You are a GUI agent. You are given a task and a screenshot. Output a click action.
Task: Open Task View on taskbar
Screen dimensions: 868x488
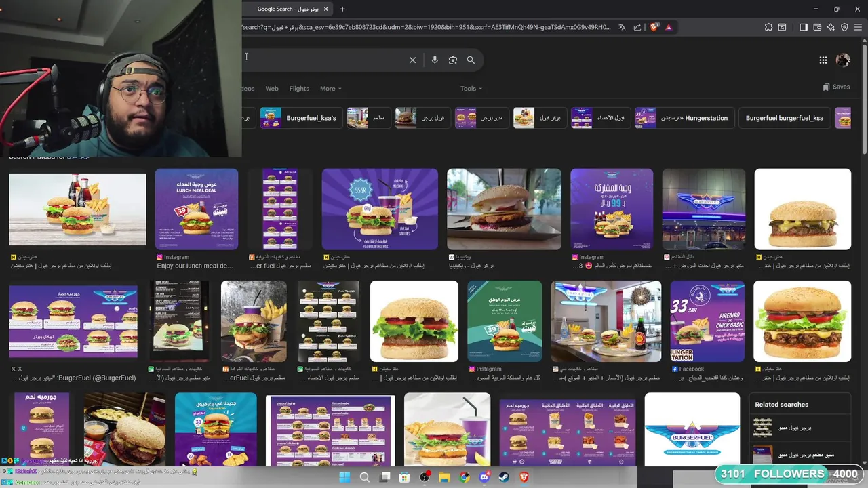tap(385, 477)
